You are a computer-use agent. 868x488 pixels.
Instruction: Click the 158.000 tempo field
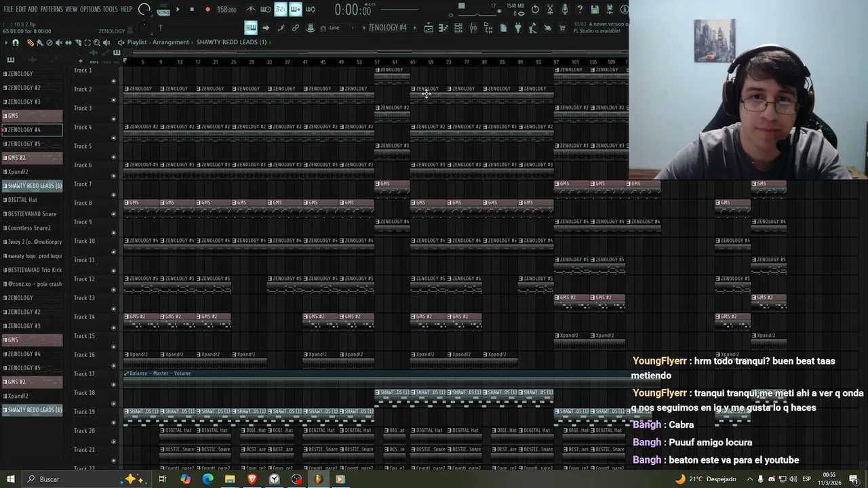tap(226, 9)
